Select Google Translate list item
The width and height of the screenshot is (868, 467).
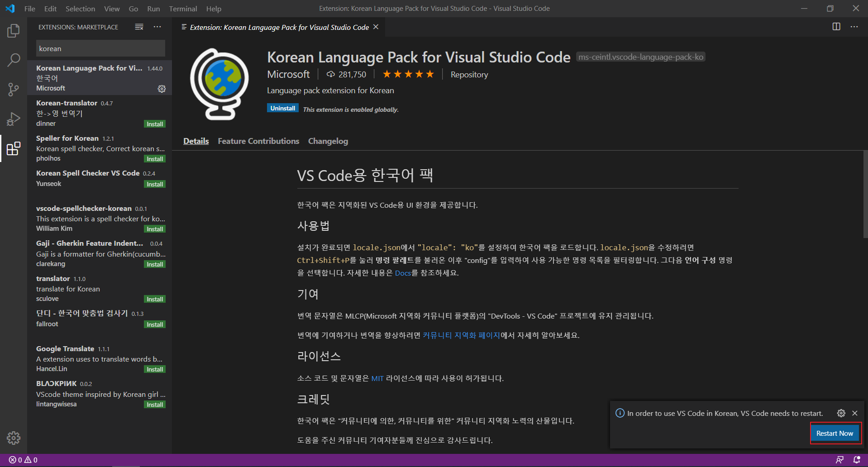click(x=100, y=358)
